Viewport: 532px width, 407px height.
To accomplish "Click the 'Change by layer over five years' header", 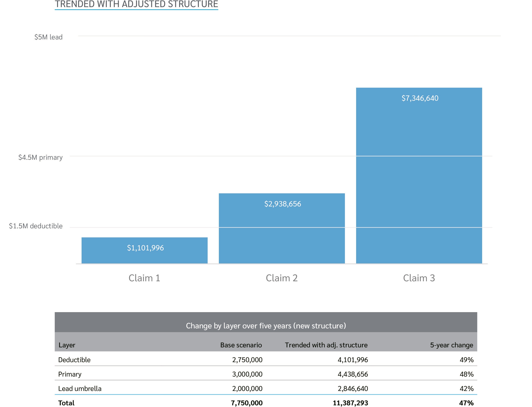I will point(266,326).
